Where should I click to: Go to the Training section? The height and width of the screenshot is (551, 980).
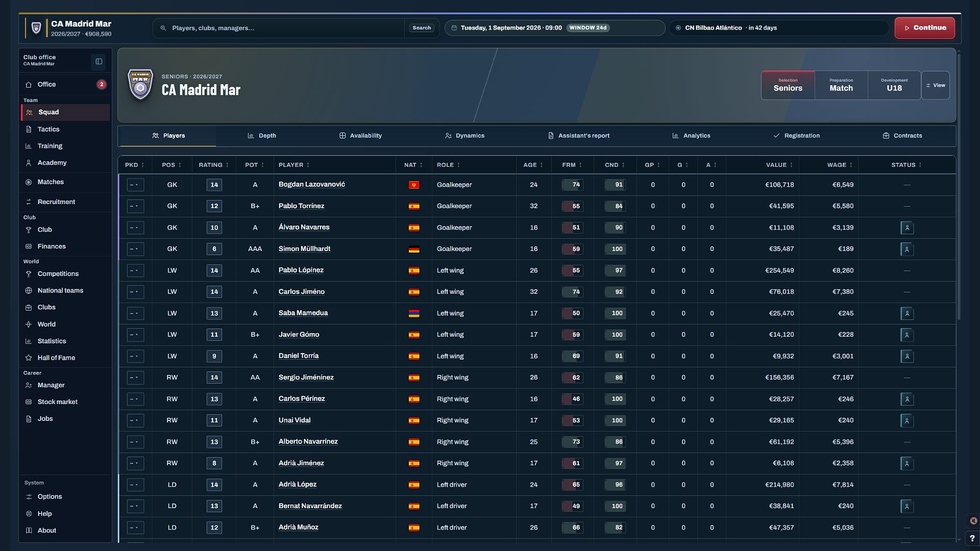(65, 146)
